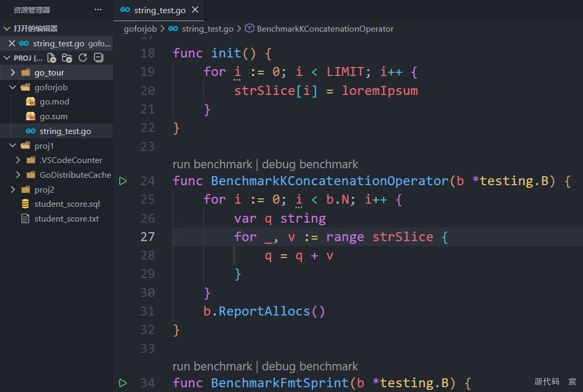Click the go.mod file icon
This screenshot has width=583, height=392.
tap(31, 101)
